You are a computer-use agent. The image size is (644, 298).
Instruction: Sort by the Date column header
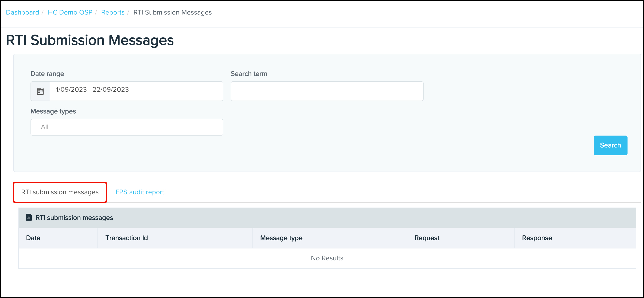click(x=33, y=238)
